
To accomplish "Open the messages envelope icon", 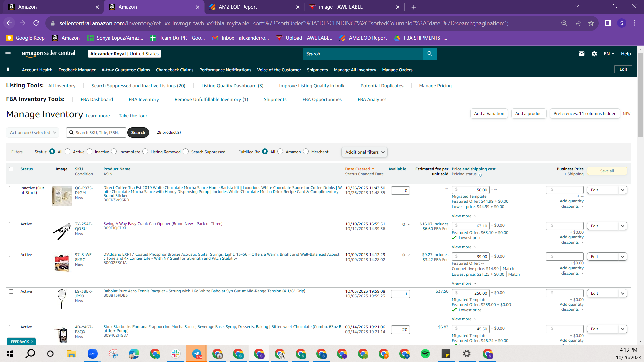I will [x=582, y=54].
